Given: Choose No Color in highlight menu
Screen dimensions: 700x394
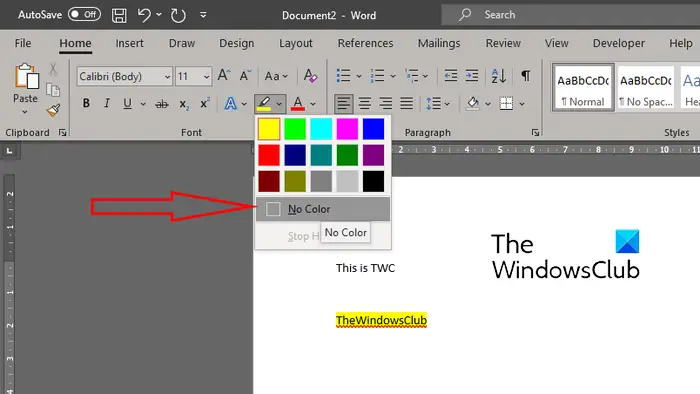Looking at the screenshot, I should coord(323,209).
